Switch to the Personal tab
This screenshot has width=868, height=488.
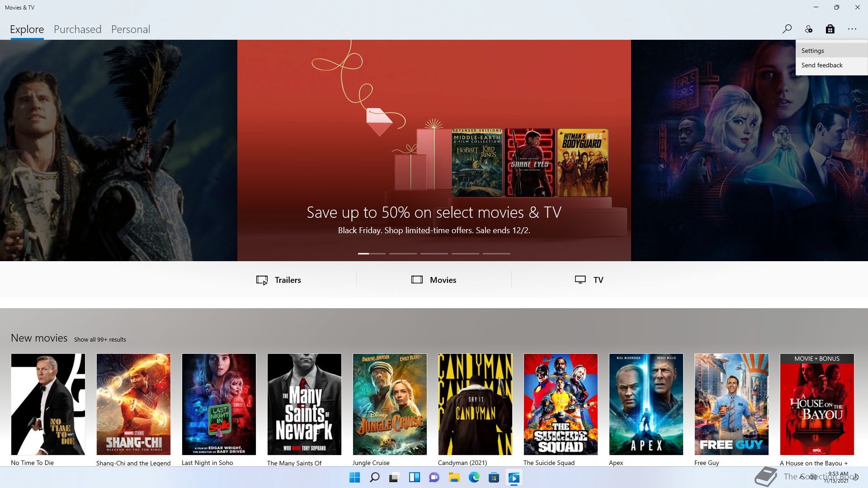[x=131, y=29]
